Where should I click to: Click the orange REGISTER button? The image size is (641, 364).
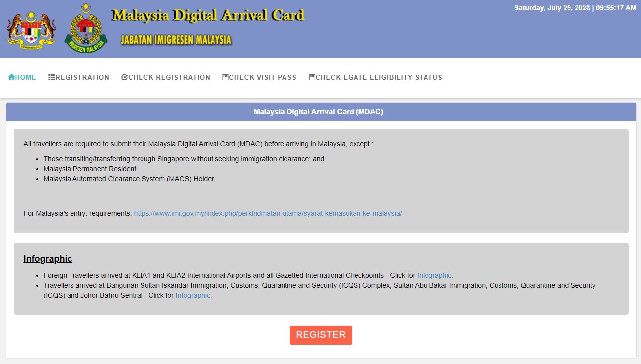[321, 335]
